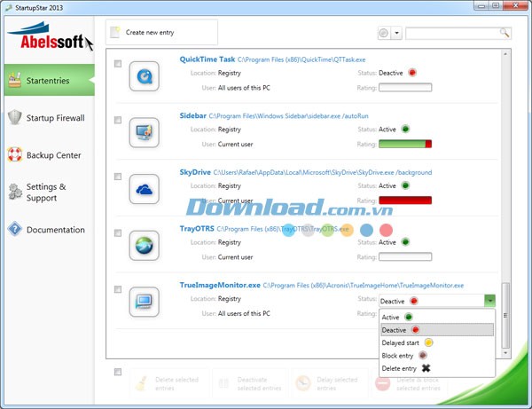Viewport: 532px width, 409px height.
Task: Open the filter dropdown beside search box
Action: [x=396, y=33]
